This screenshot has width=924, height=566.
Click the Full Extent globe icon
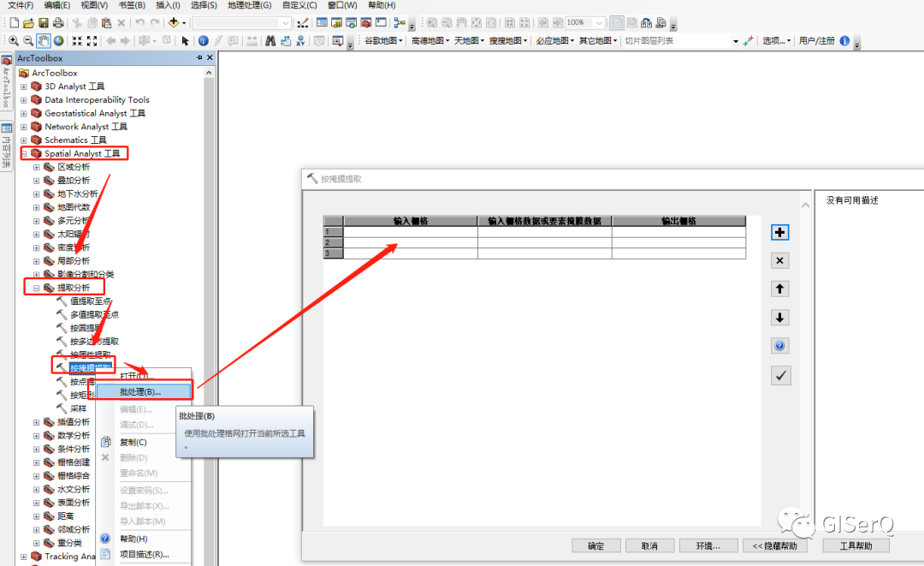[x=58, y=41]
